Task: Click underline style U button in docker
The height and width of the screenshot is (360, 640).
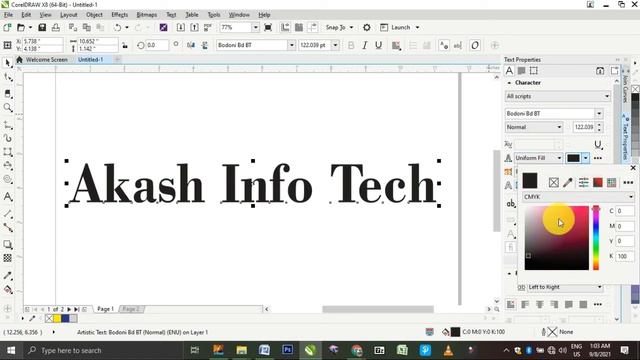Action: click(x=598, y=144)
